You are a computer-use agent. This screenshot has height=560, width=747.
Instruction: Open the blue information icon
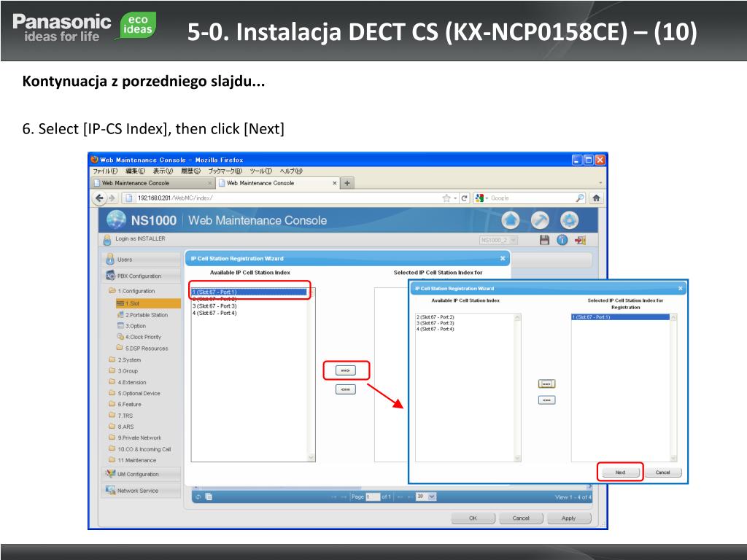[x=562, y=240]
